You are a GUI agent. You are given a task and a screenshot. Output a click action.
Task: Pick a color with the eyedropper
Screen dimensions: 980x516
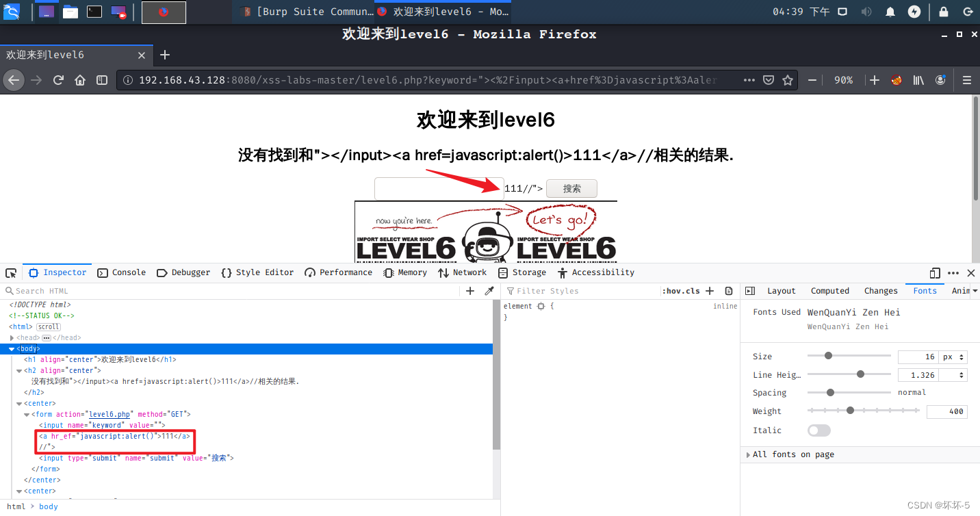tap(489, 291)
